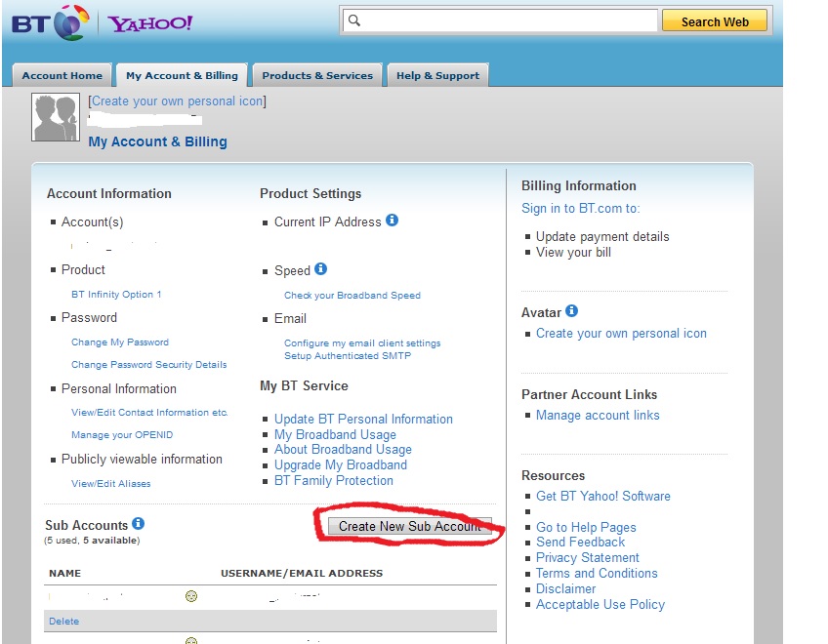828x644 pixels.
Task: Go to the Account Home tab
Action: (x=61, y=74)
